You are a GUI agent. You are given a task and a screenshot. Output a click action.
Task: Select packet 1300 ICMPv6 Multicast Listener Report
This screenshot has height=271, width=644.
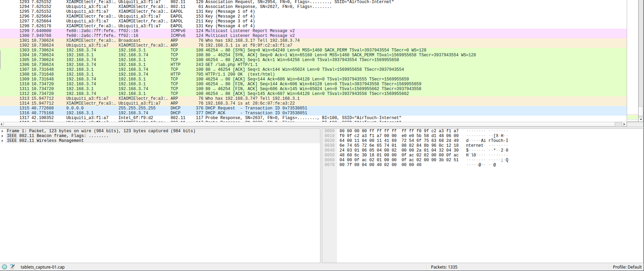coord(313,36)
